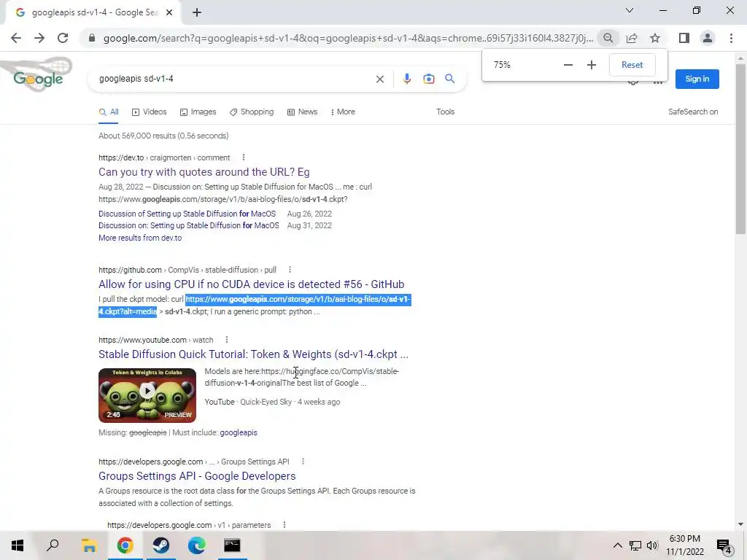Image resolution: width=747 pixels, height=560 pixels.
Task: Clear the search box with the X
Action: click(379, 79)
